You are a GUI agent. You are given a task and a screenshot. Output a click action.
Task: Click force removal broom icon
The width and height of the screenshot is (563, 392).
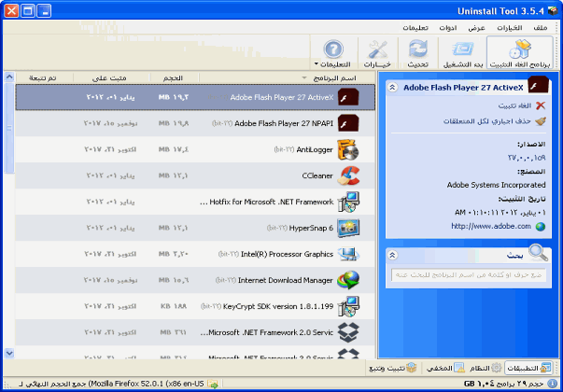(x=540, y=121)
